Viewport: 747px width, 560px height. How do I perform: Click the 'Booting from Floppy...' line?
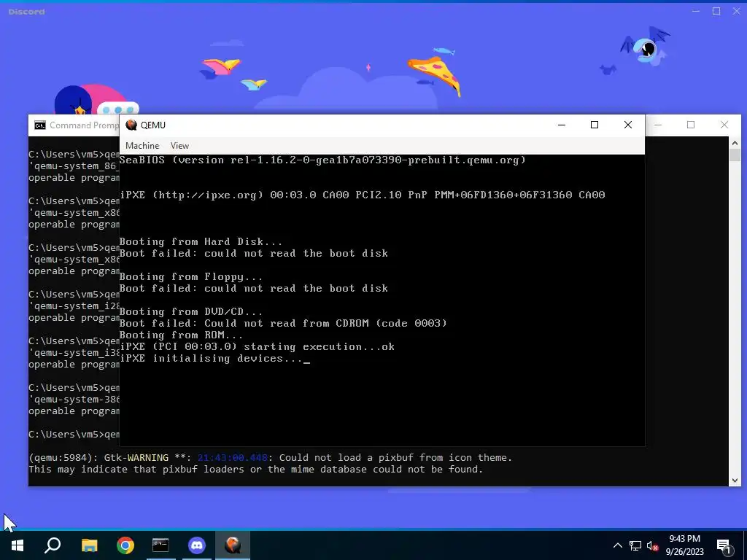(190, 276)
